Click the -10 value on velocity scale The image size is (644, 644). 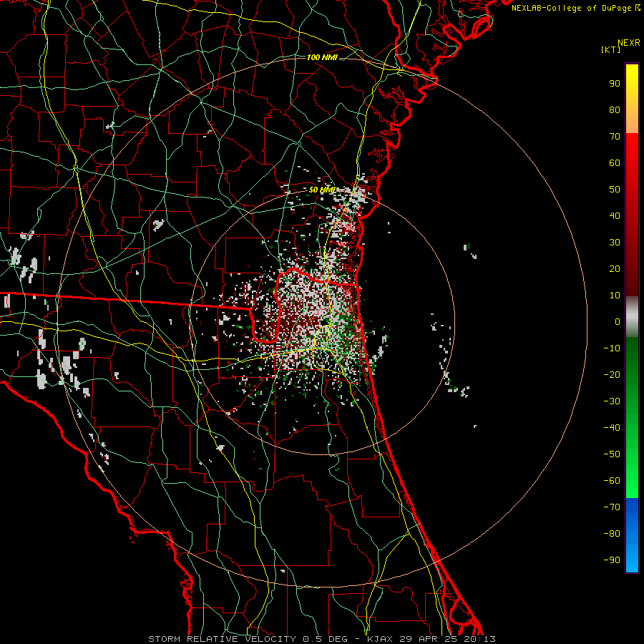pos(612,348)
